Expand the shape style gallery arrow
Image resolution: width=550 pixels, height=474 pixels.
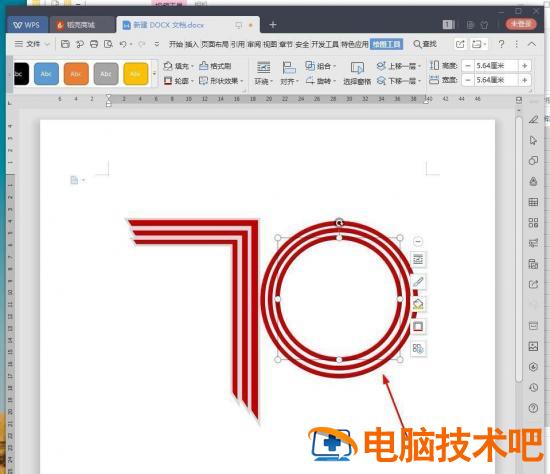point(154,73)
